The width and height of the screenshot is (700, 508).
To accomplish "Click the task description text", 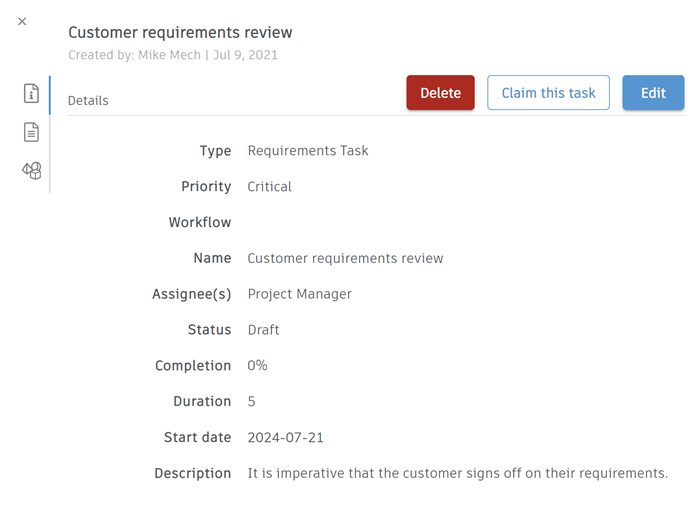I will click(x=457, y=473).
